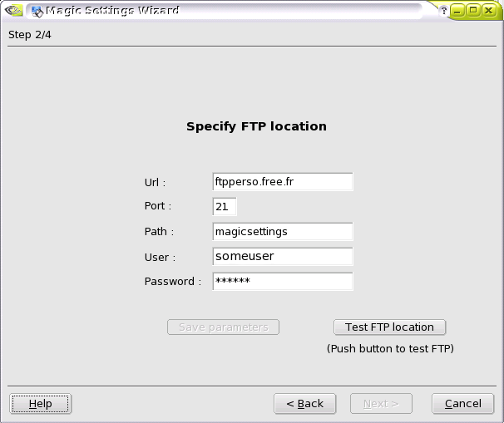Click the greyed Next button
Image resolution: width=504 pixels, height=423 pixels.
[x=381, y=404]
